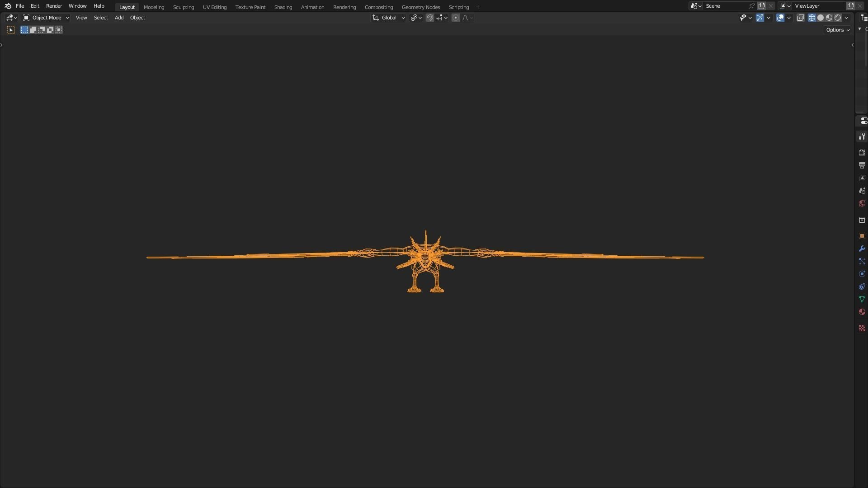This screenshot has height=488, width=868.
Task: Remove the current view layer
Action: click(860, 6)
